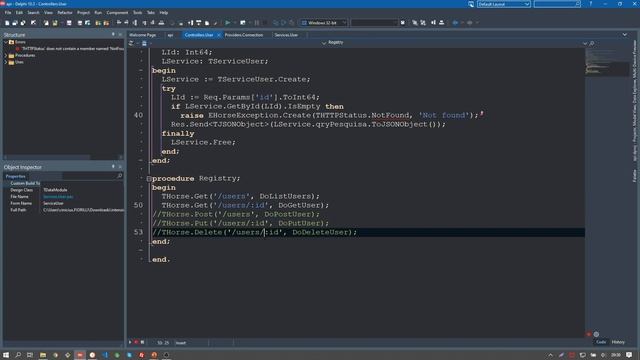Switch to the Services.User tab
This screenshot has width=640, height=360.
pyautogui.click(x=286, y=35)
